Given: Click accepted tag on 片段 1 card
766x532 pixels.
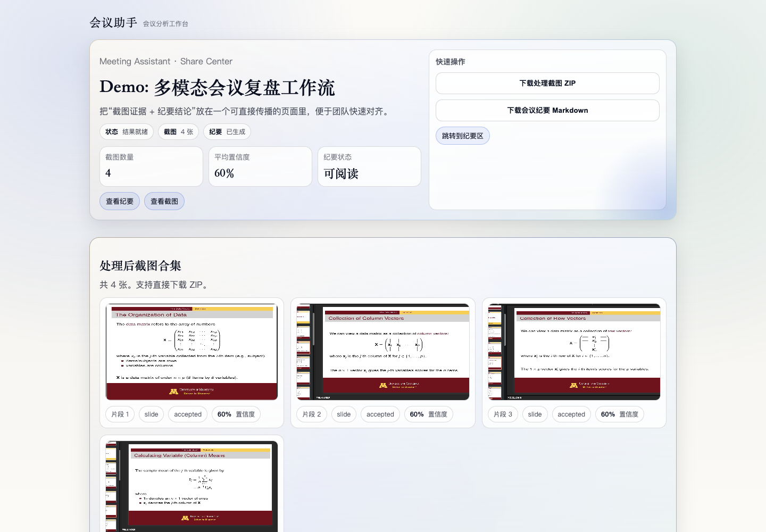Looking at the screenshot, I should point(188,414).
